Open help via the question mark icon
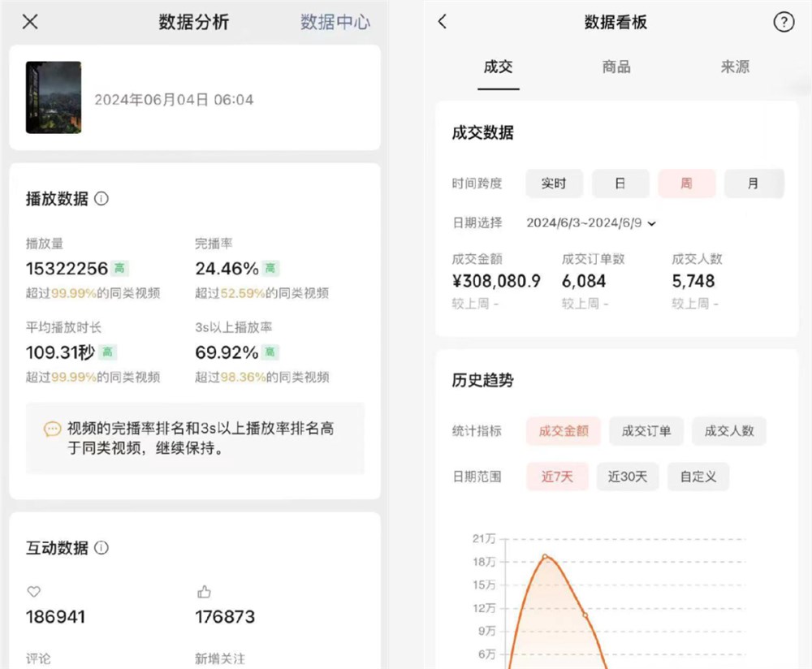The height and width of the screenshot is (669, 812). pos(784,23)
